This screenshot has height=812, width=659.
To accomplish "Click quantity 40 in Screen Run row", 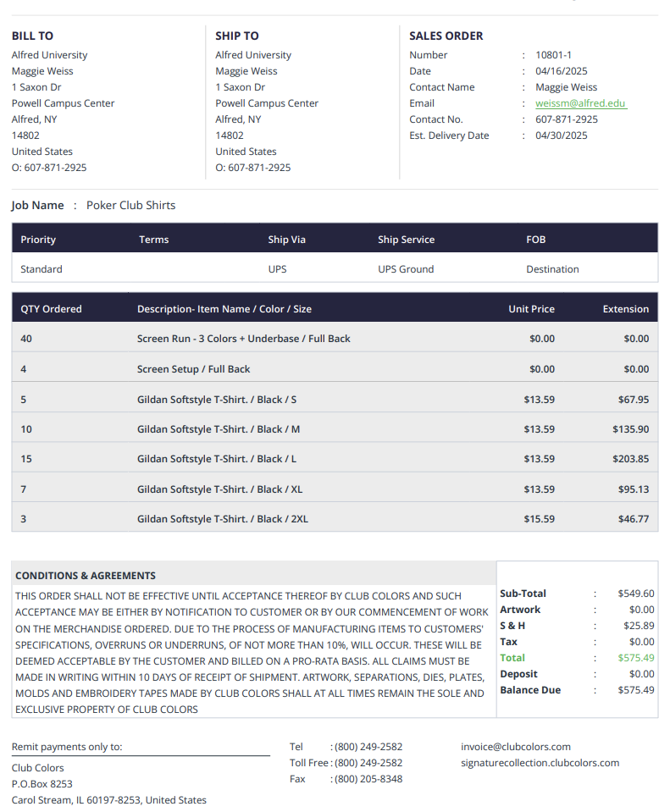I will coord(26,339).
